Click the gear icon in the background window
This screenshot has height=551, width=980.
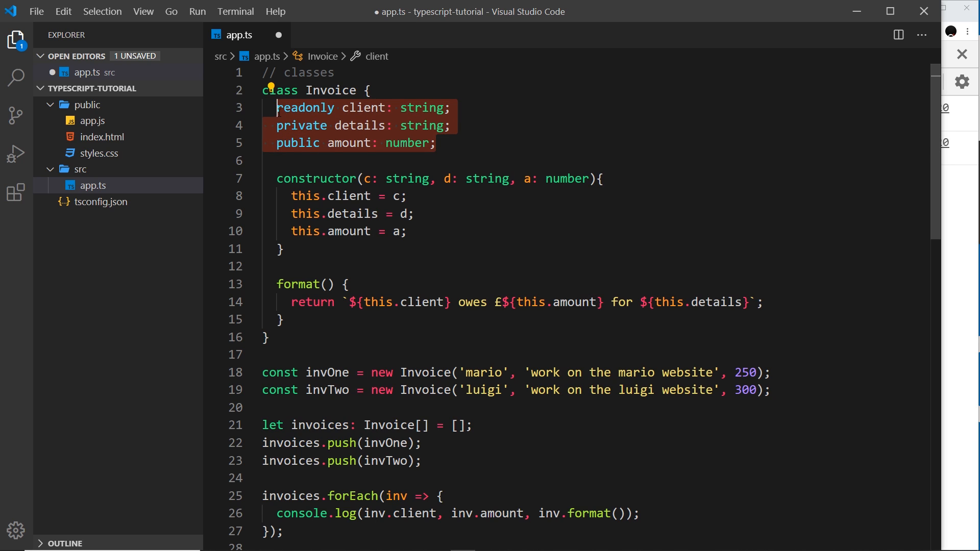click(962, 82)
